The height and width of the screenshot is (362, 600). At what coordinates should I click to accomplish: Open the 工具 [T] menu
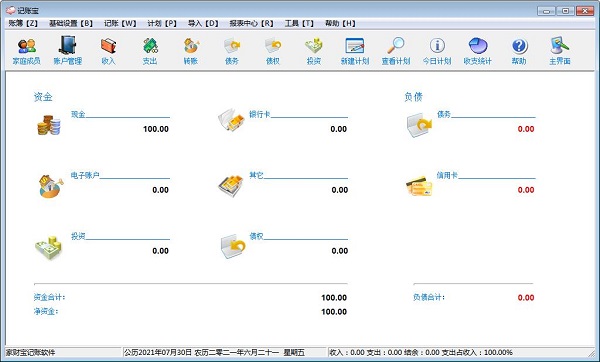coord(299,23)
